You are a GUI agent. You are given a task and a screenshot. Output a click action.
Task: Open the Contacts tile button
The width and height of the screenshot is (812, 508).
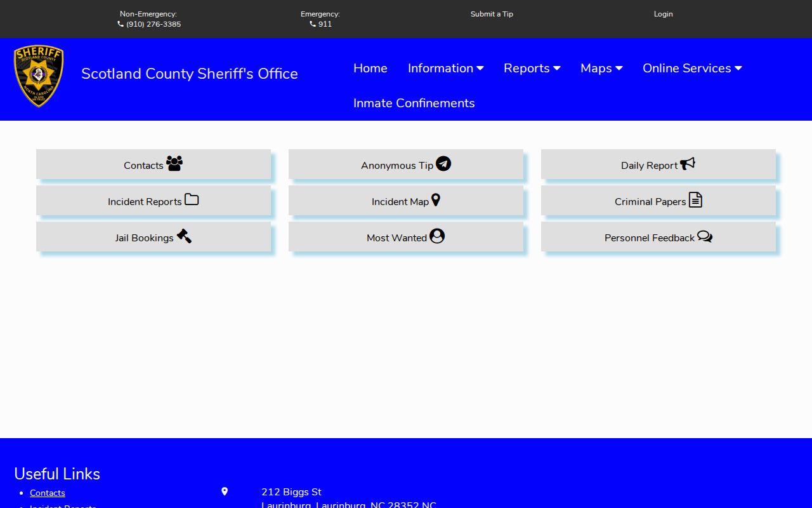pyautogui.click(x=154, y=164)
